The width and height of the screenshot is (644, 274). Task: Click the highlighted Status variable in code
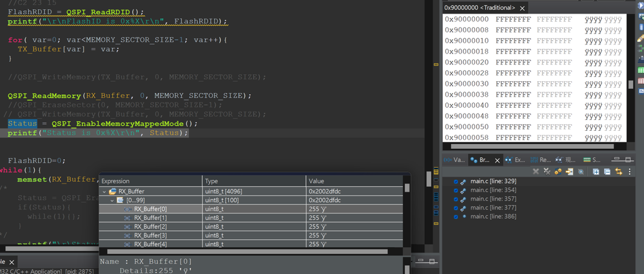coord(22,124)
